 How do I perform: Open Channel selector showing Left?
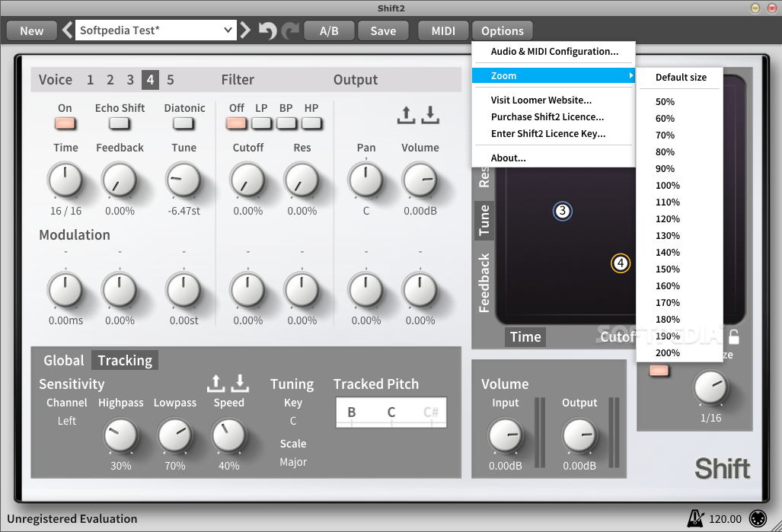pos(67,421)
